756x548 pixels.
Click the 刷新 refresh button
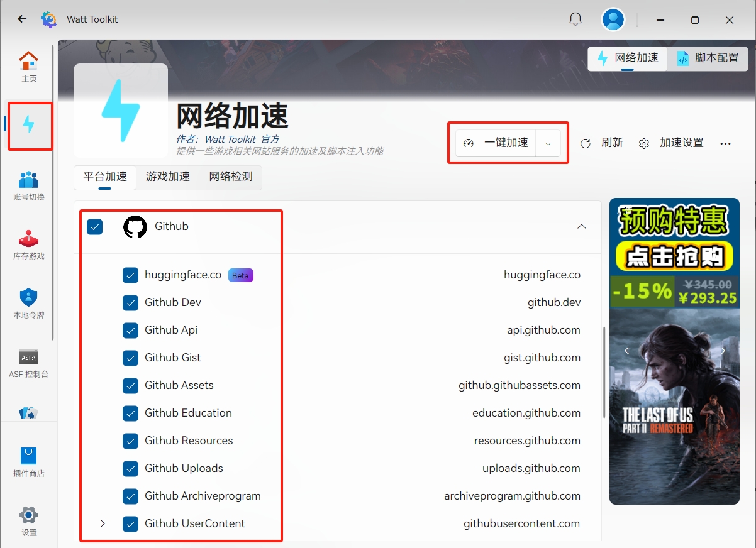coord(602,143)
